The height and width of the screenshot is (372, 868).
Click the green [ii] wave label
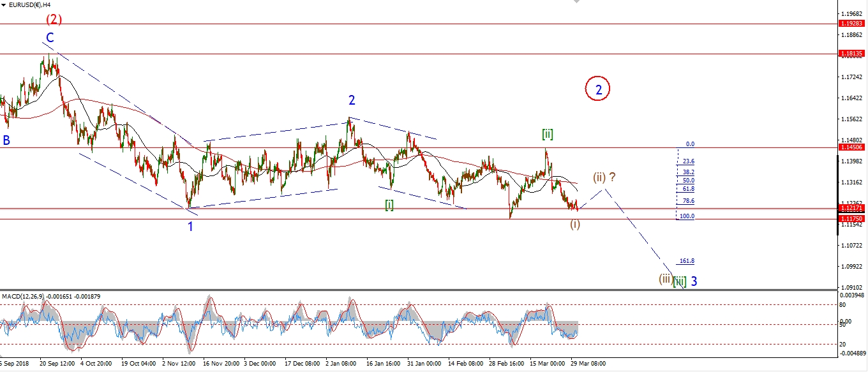[547, 134]
